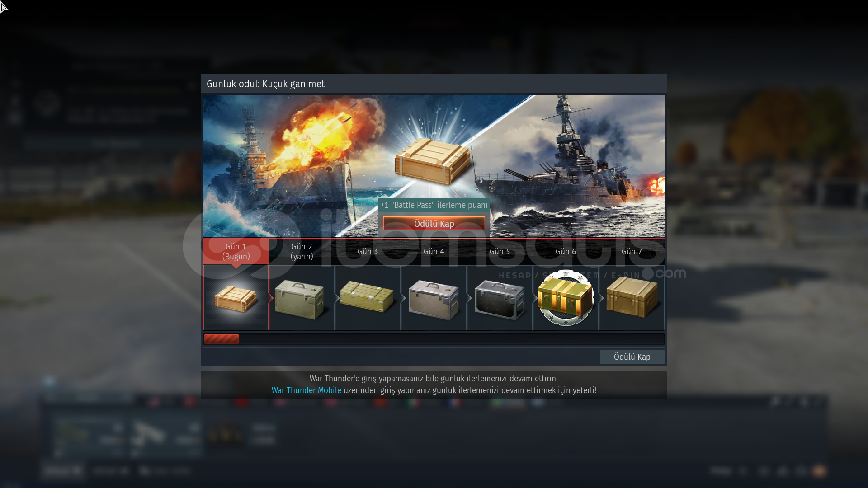Image resolution: width=868 pixels, height=488 pixels.
Task: Switch to the Gün 3 tab
Action: (x=368, y=252)
